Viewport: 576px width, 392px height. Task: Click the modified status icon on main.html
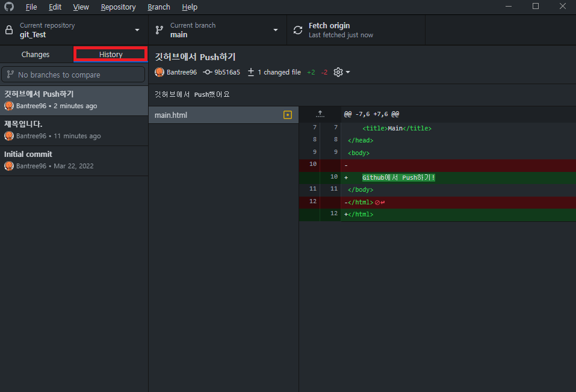(288, 115)
